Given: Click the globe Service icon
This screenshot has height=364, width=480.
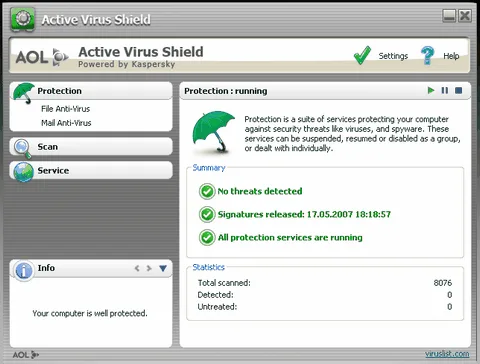Looking at the screenshot, I should (23, 172).
